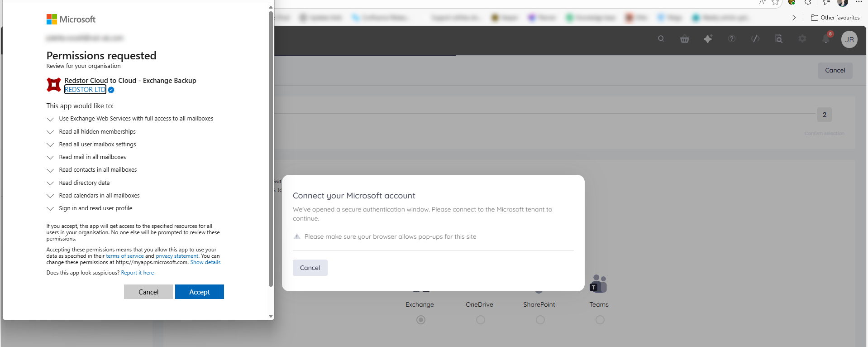Screen dimensions: 868x347
Task: Open the shopping basket icon
Action: (x=684, y=39)
